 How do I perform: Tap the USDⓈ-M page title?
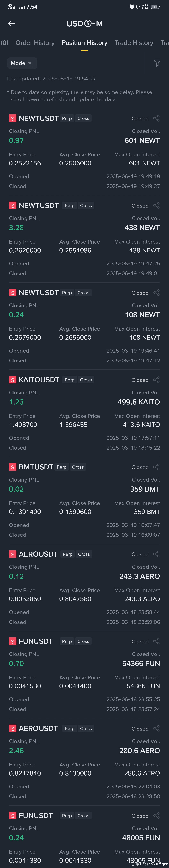pos(85,24)
